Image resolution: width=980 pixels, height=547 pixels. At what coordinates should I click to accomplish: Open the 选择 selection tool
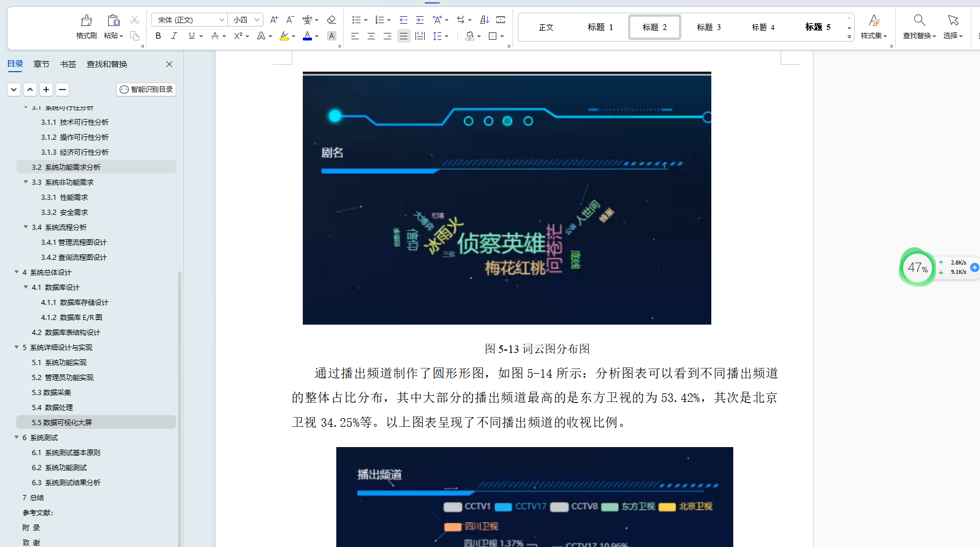point(953,27)
